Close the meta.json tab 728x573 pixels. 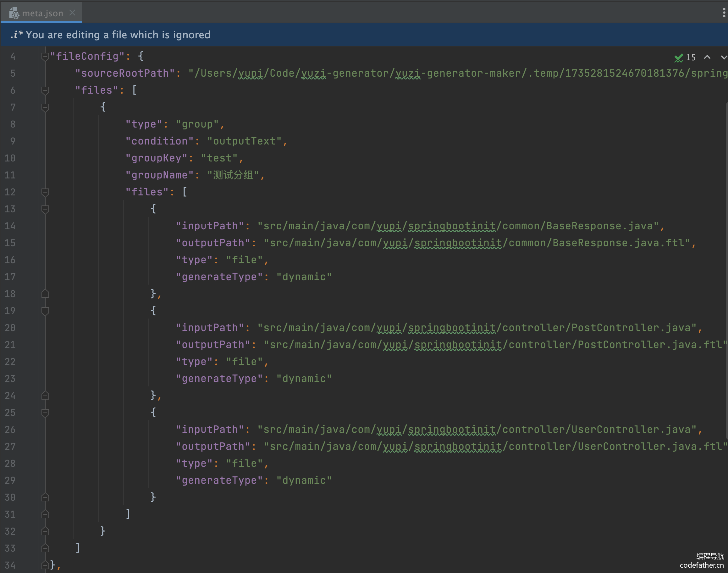72,13
